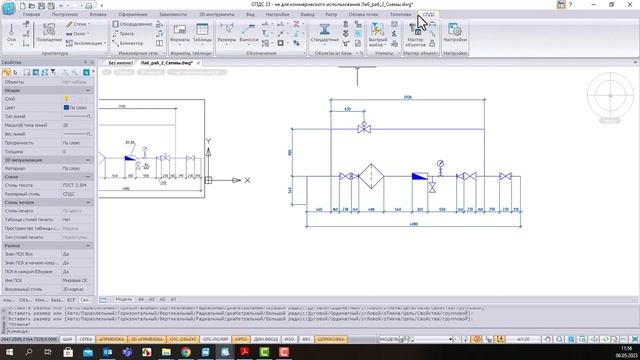Select the Стена wall tool

tap(77, 24)
